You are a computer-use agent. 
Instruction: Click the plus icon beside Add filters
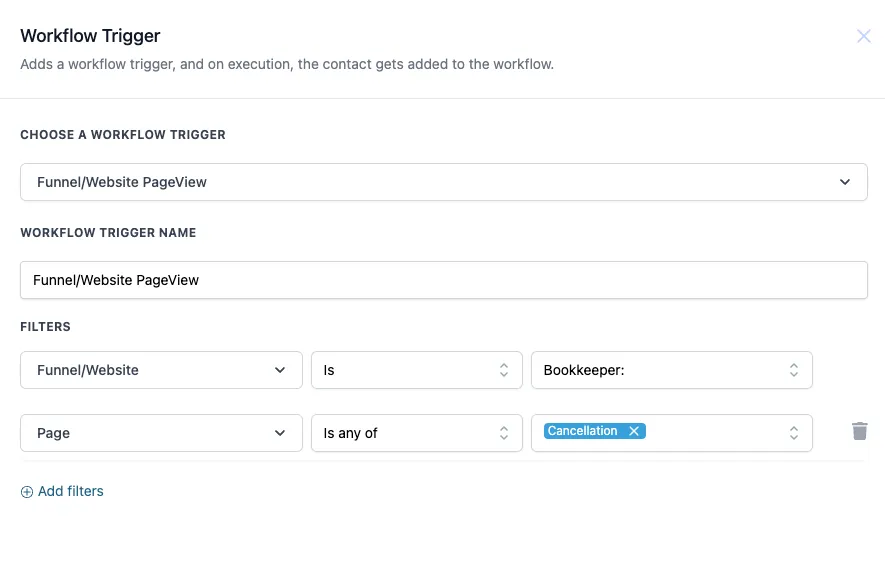click(27, 492)
